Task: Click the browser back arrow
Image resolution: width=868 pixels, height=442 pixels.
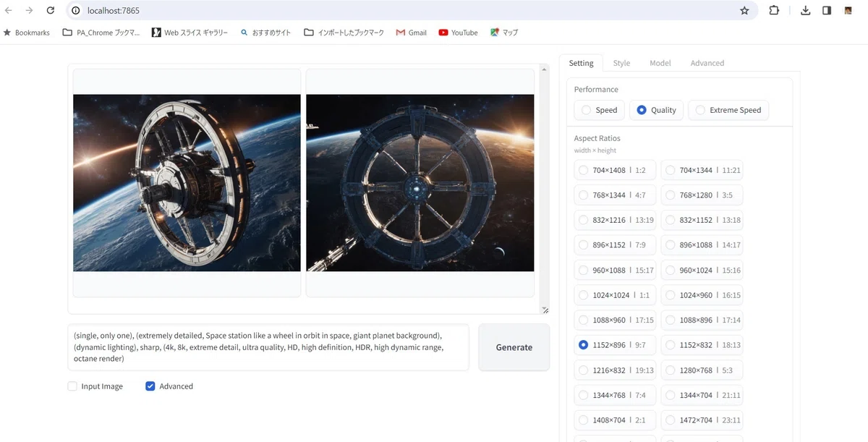Action: pyautogui.click(x=9, y=11)
